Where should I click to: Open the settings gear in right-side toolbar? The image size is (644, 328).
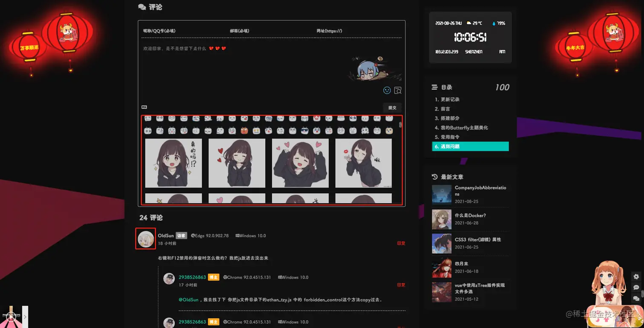click(x=636, y=276)
